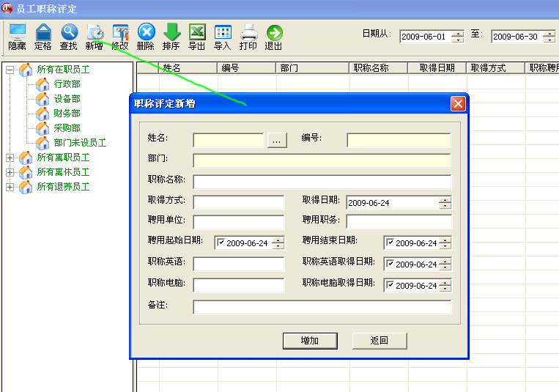Click the 职称名称 input field
The width and height of the screenshot is (559, 392).
coord(322,182)
